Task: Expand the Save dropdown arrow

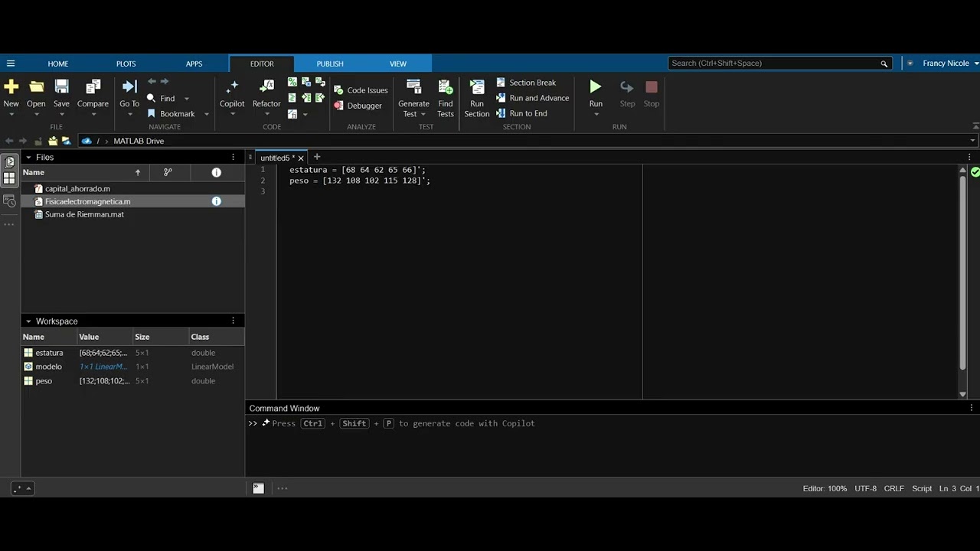Action: pos(61,114)
